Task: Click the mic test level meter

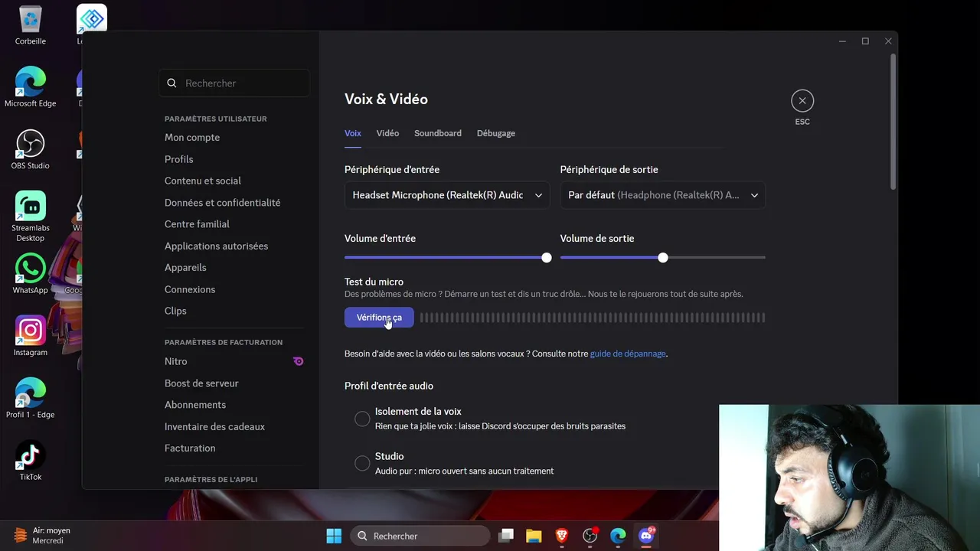Action: pos(593,318)
